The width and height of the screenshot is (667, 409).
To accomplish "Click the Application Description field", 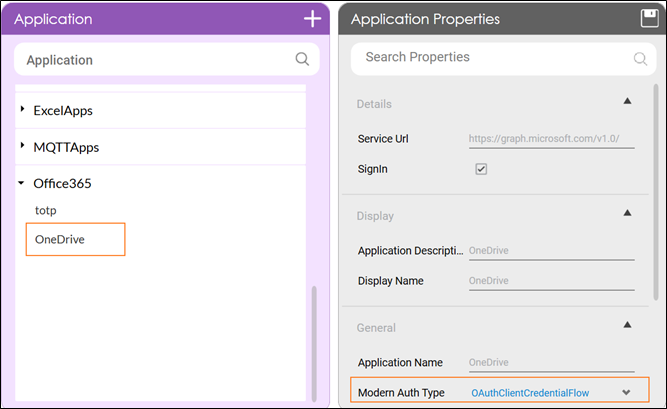I will [550, 250].
